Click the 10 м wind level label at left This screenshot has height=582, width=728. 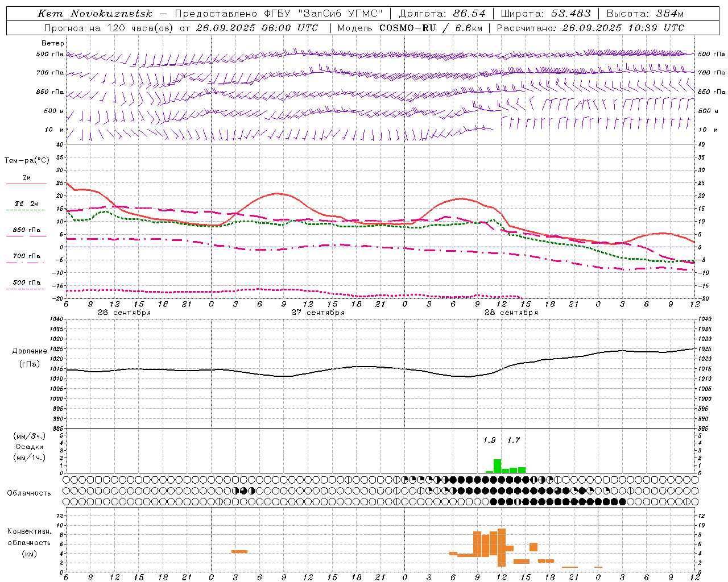(x=54, y=130)
